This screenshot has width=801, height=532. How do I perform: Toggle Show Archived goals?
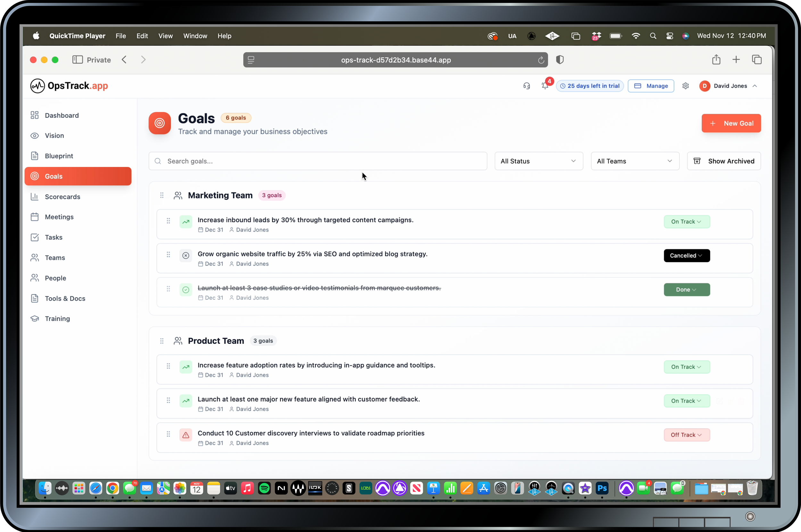click(723, 161)
